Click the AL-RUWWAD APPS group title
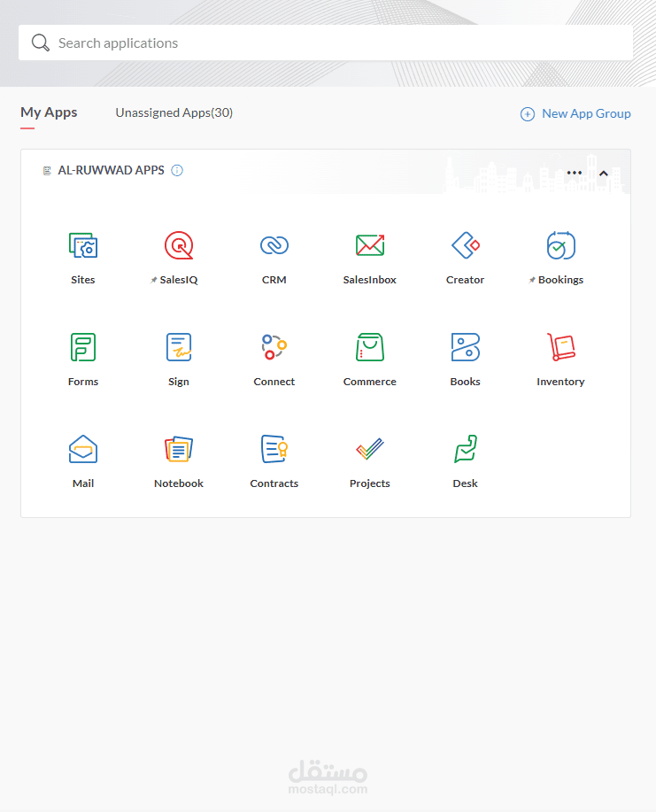Image resolution: width=656 pixels, height=812 pixels. coord(111,170)
